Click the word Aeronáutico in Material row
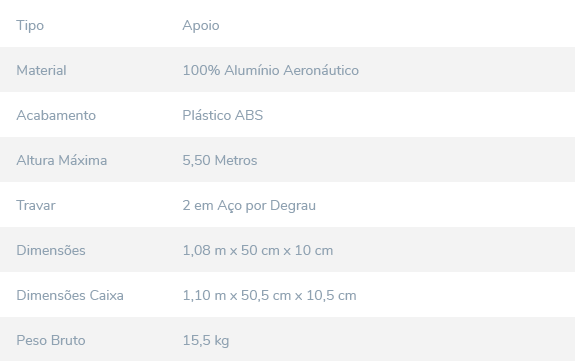Image resolution: width=575 pixels, height=361 pixels. pos(321,70)
